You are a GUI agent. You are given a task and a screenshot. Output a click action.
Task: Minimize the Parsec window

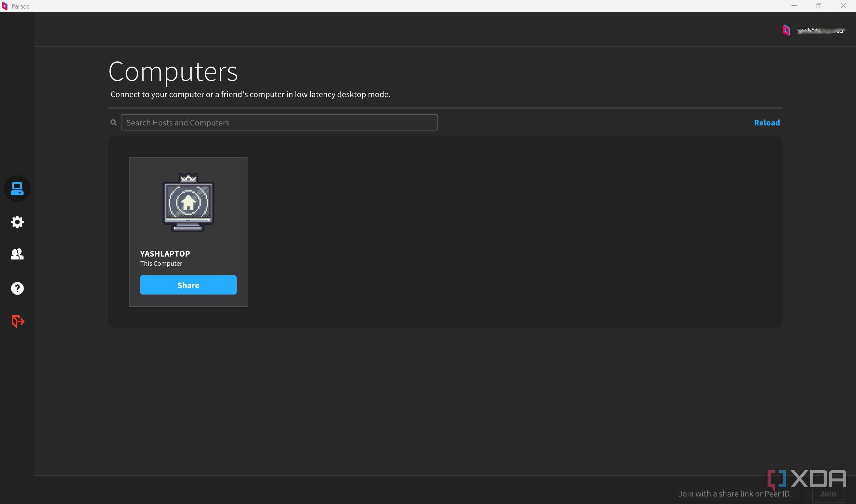pos(794,6)
